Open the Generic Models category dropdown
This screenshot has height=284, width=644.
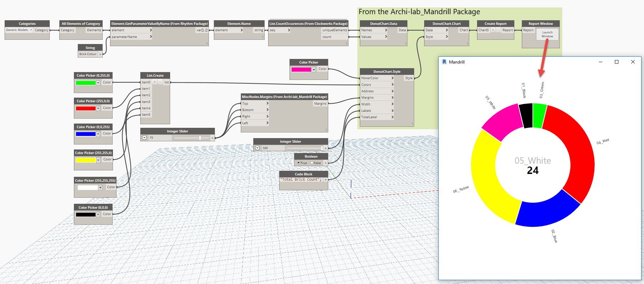click(x=31, y=30)
